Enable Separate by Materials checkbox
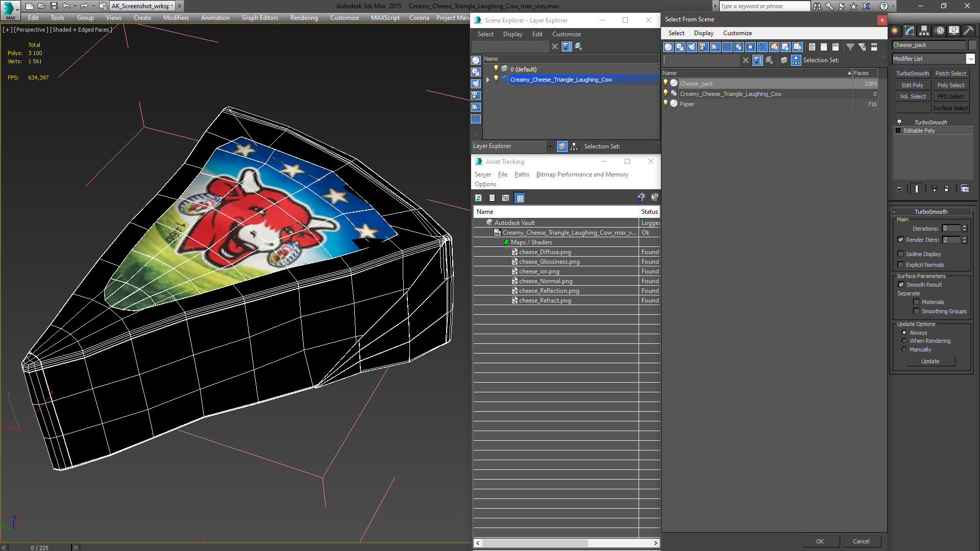 coord(916,302)
